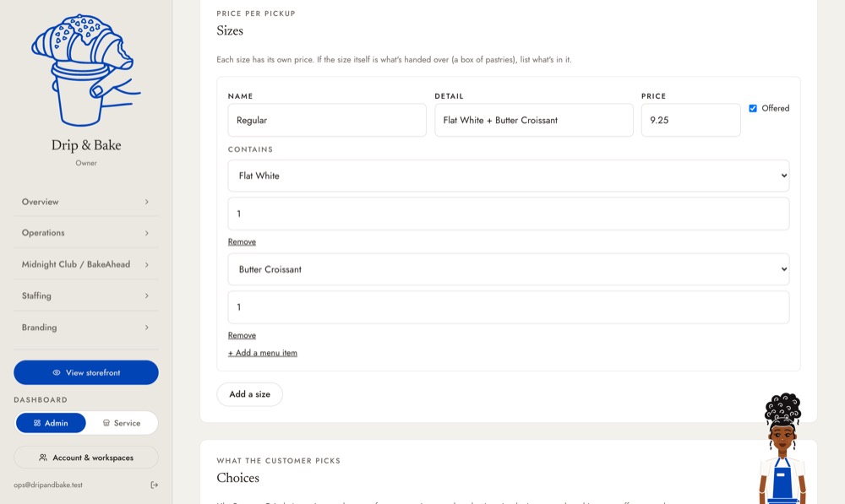Open the Butter Croissant item dropdown
Screen dimensions: 845x504
point(508,269)
